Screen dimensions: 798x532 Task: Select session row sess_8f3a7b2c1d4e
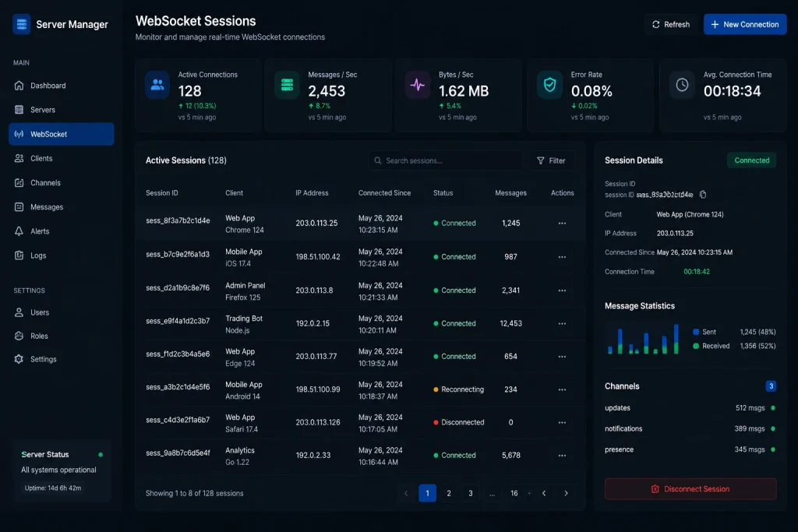click(x=360, y=224)
